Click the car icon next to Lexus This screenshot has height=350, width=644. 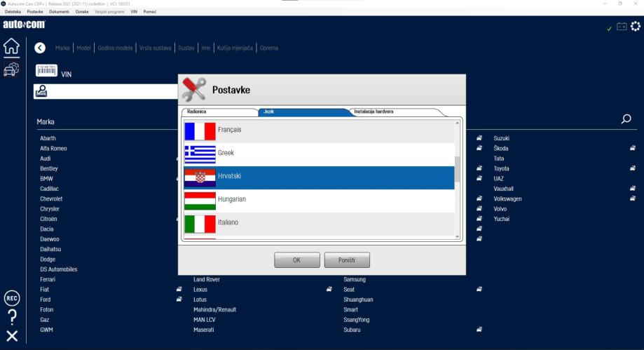click(329, 289)
